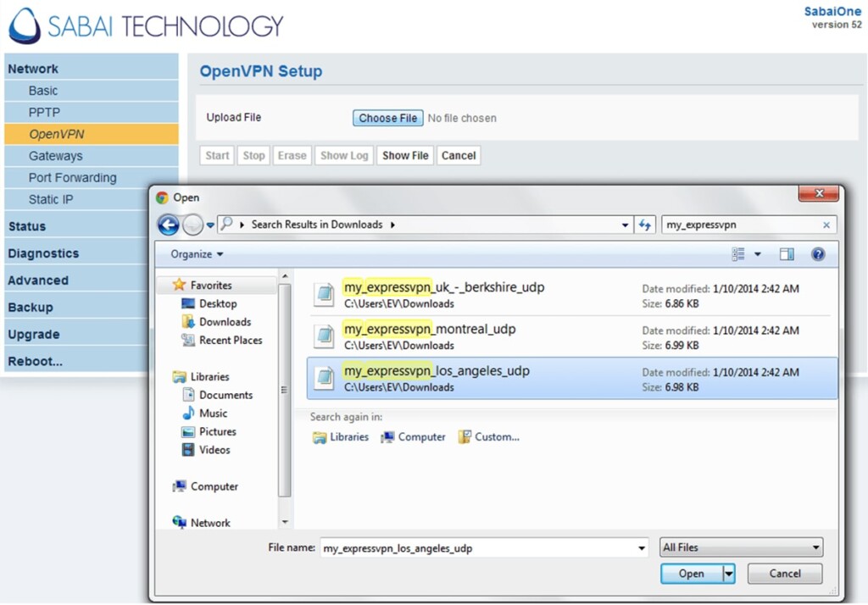Select Favorites in the navigation pane
This screenshot has height=605, width=868.
point(210,285)
